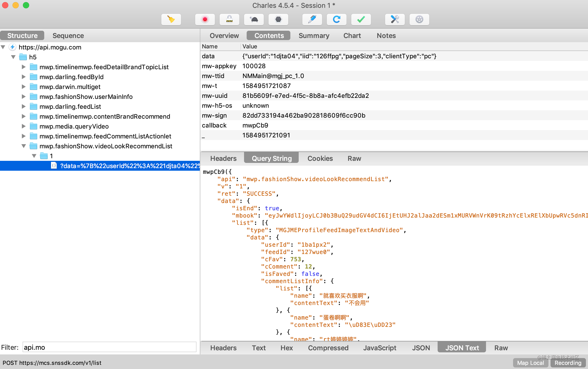Click folder icon of mwp.media.queryVideo
This screenshot has height=369, width=588.
34,126
